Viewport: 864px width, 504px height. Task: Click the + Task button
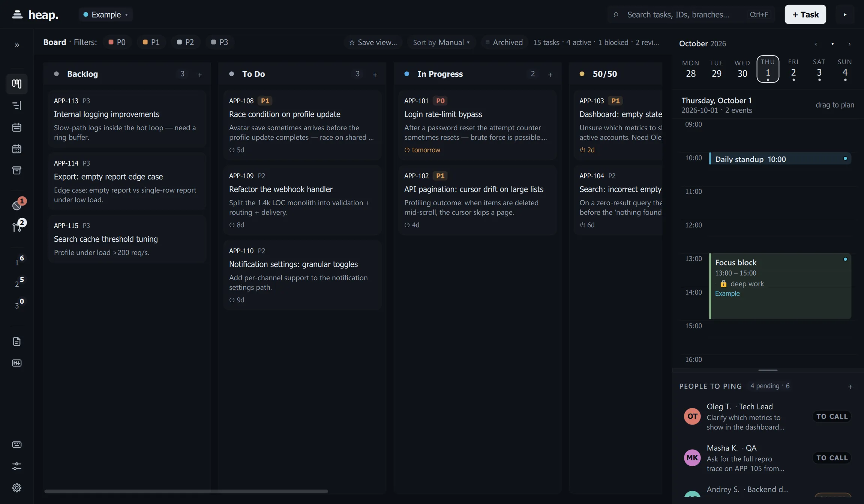click(805, 15)
